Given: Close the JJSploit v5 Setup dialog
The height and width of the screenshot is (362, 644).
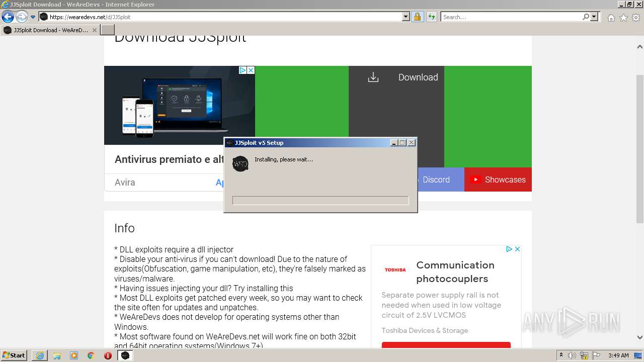Looking at the screenshot, I should [412, 143].
